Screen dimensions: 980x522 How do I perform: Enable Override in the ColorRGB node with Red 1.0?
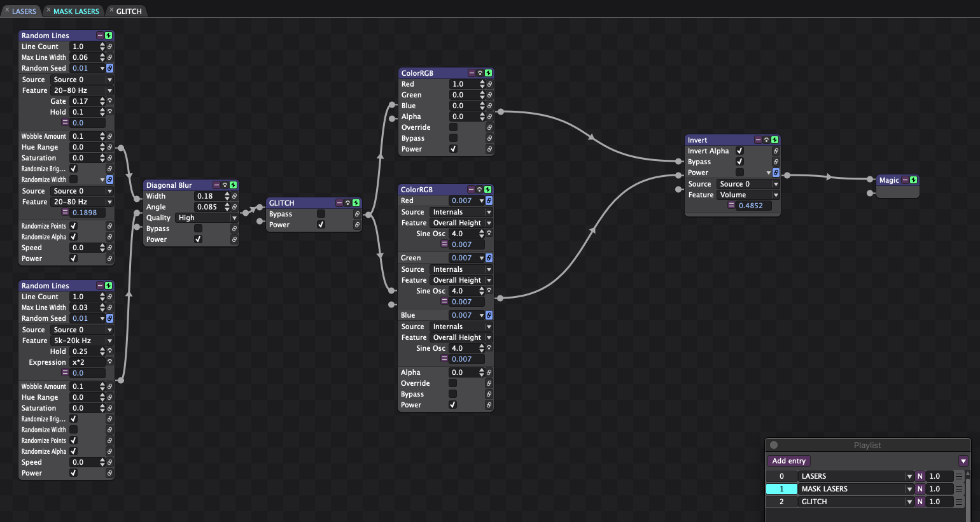point(453,127)
